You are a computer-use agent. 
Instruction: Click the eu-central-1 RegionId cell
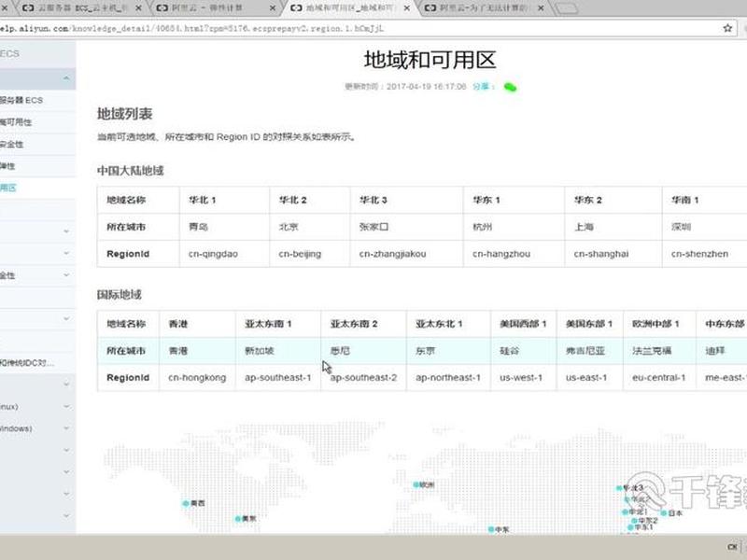point(660,378)
